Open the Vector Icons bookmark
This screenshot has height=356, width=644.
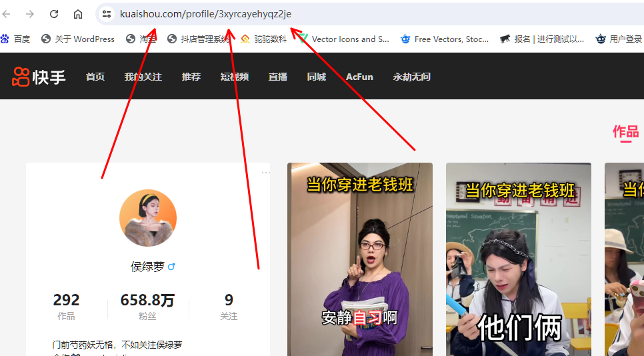pyautogui.click(x=344, y=39)
